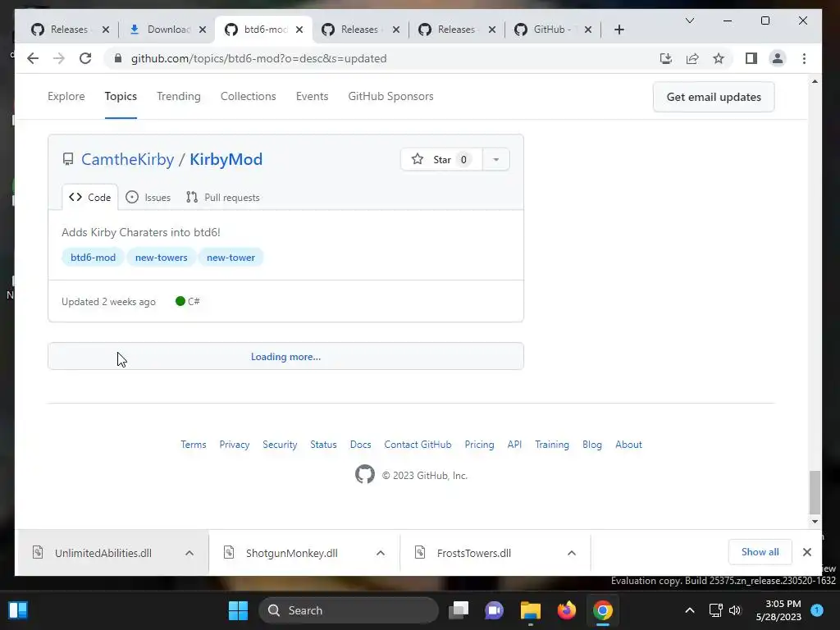
Task: Show hidden system tray icons
Action: pyautogui.click(x=690, y=610)
